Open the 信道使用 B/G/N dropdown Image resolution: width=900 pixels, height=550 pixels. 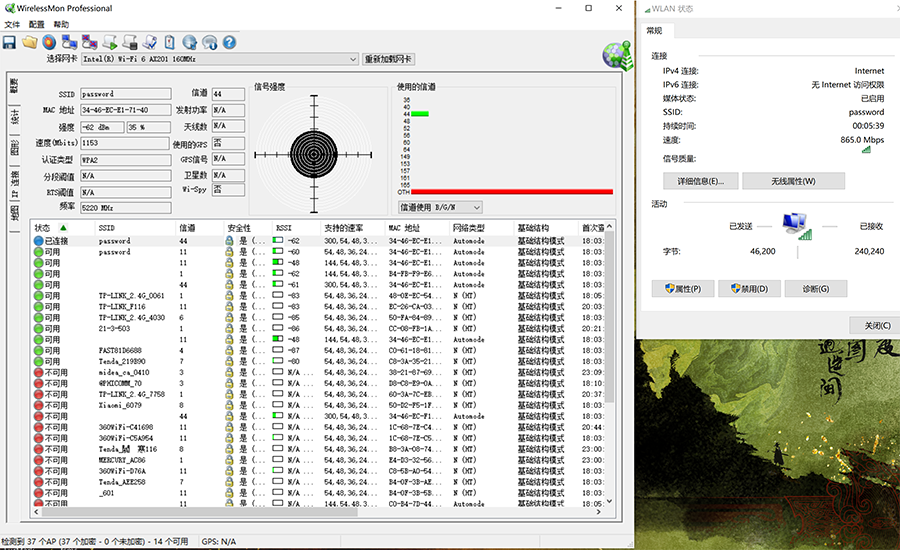pos(440,207)
